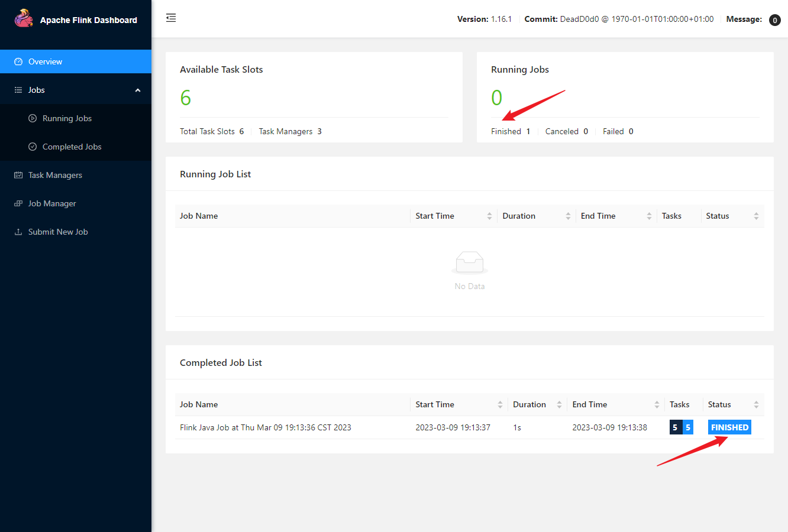Screen dimensions: 788x532
Task: Sort completed job list by End Time
Action: 657,404
